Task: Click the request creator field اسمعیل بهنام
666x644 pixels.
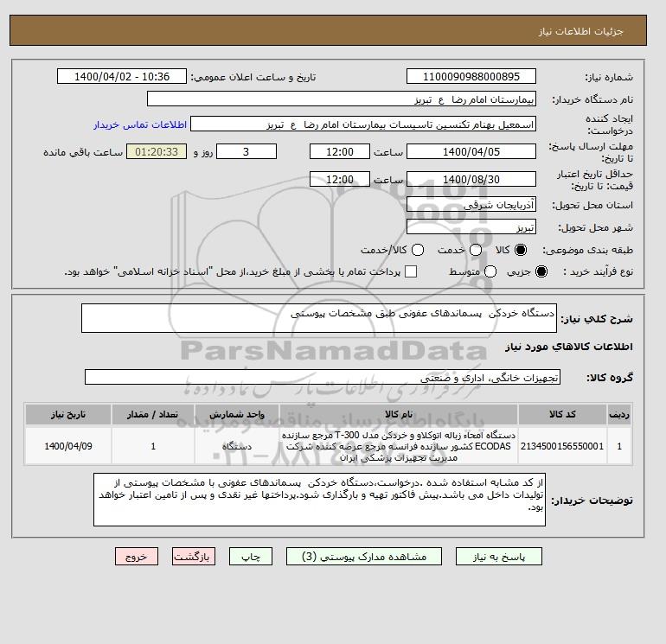Action: click(363, 124)
